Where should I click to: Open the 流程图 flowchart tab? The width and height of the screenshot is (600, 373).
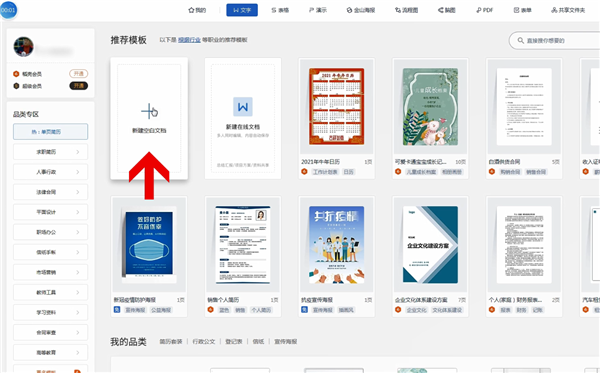[x=406, y=10]
